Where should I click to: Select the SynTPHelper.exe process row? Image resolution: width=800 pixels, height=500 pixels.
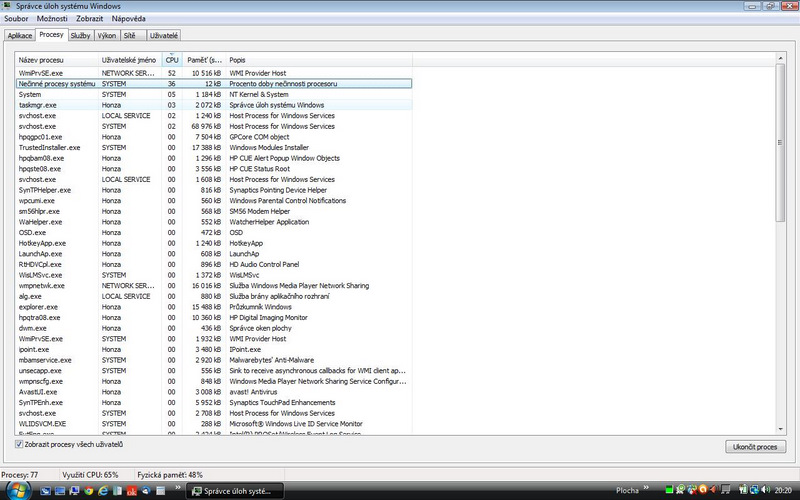pos(213,190)
